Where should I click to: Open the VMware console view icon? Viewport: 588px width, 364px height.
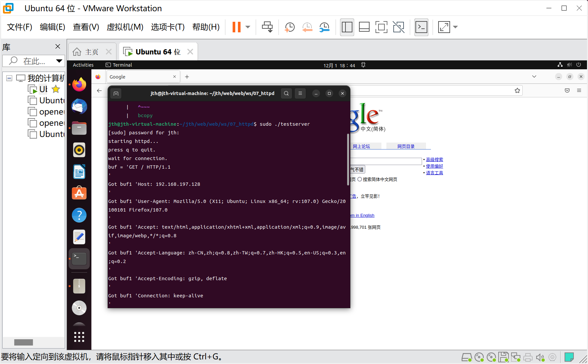tap(421, 27)
